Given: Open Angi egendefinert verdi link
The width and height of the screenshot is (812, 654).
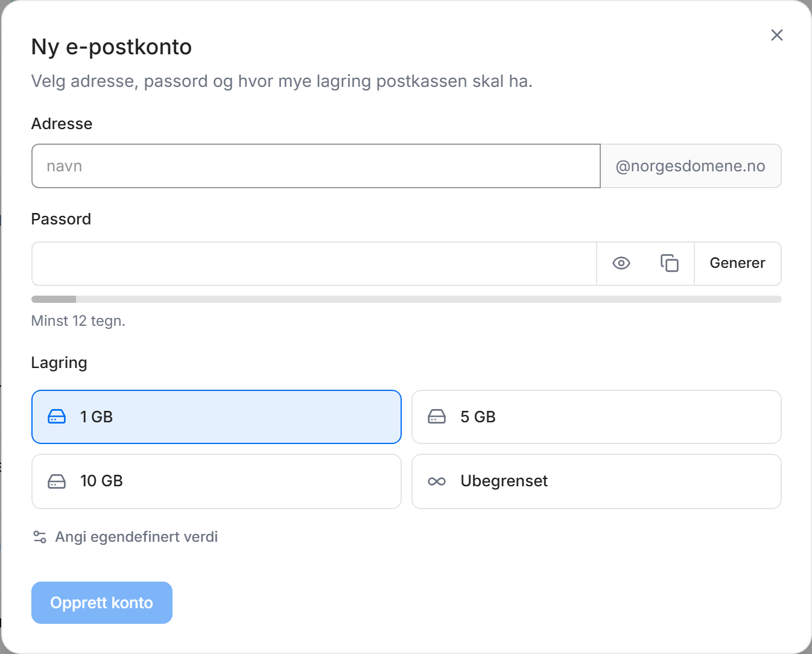Looking at the screenshot, I should click(x=125, y=537).
